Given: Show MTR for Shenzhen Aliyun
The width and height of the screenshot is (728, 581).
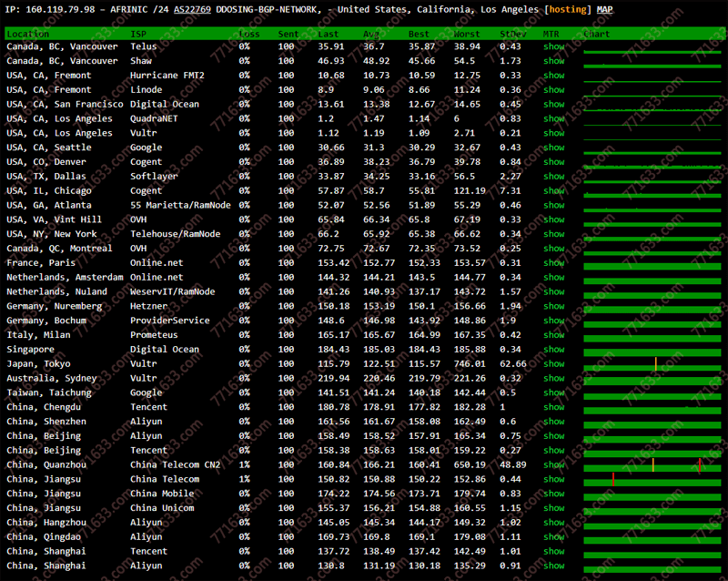Looking at the screenshot, I should coord(554,421).
